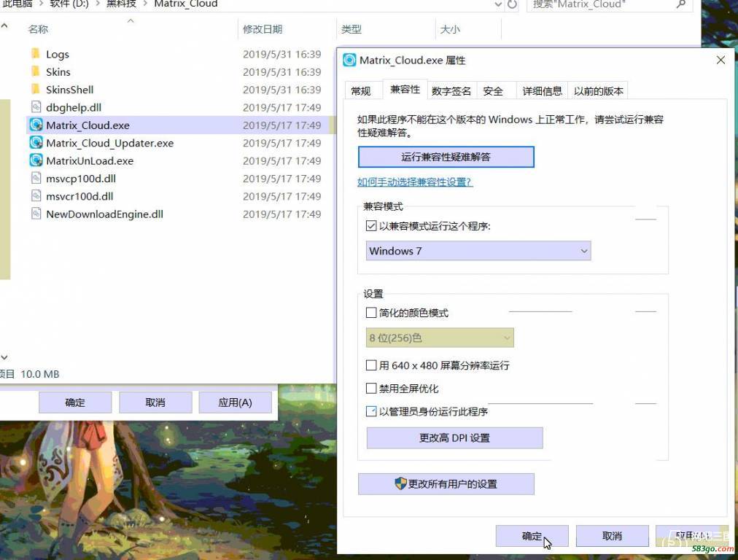Click the msvcp100d.dll file icon

[x=36, y=179]
